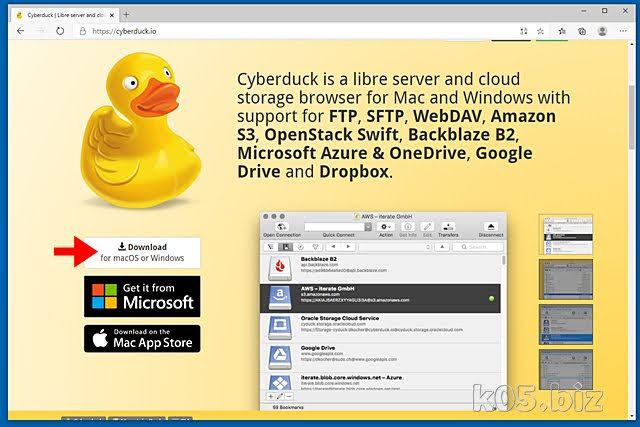Click the 59 Bookmarks status text
This screenshot has width=640, height=427.
(x=288, y=407)
